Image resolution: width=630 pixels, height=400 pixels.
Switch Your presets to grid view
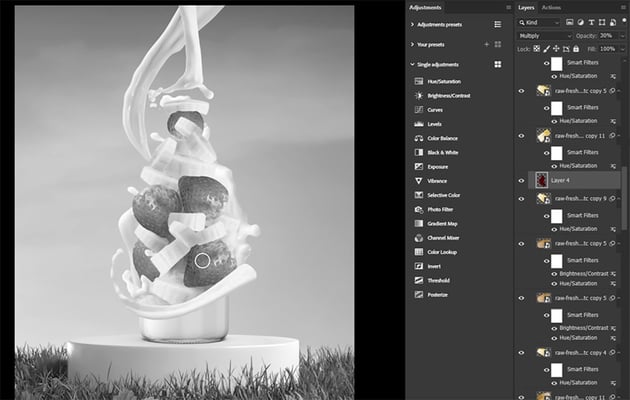[498, 44]
